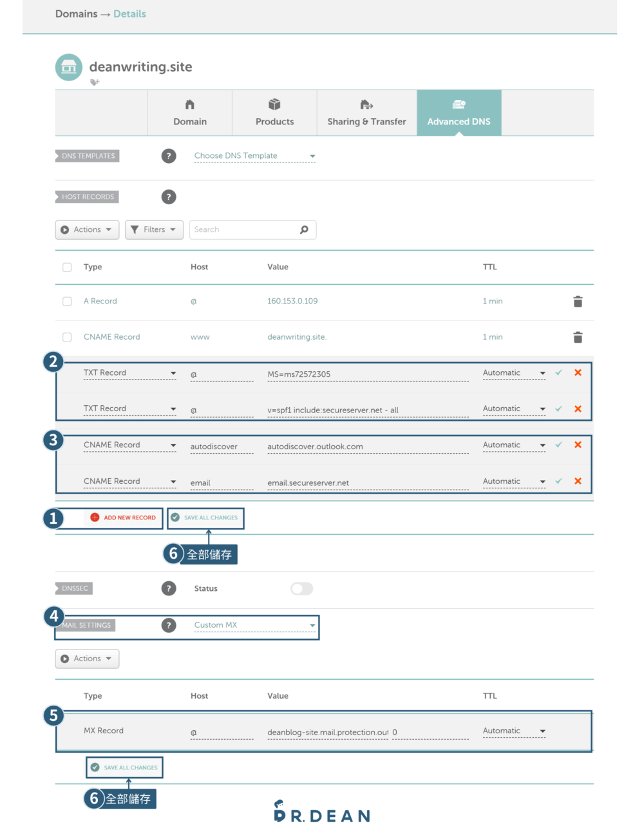Confirm the MS=ms72572305 TXT record with checkmark
644x839 pixels.
tap(558, 373)
